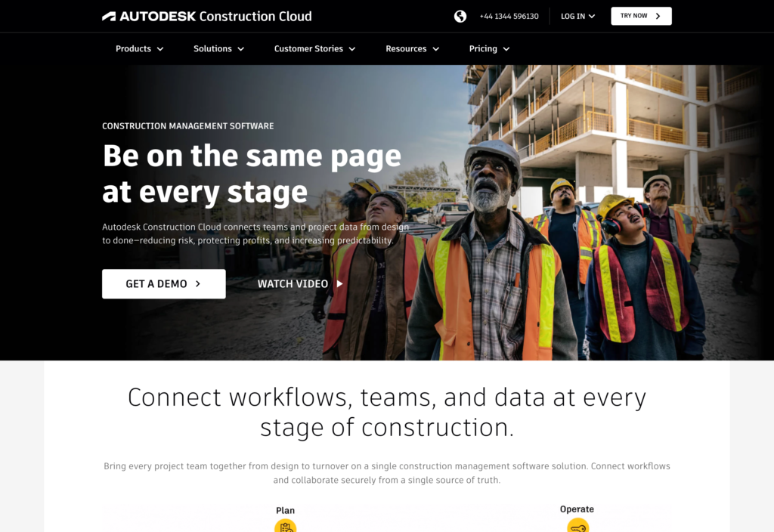Image resolution: width=774 pixels, height=532 pixels.
Task: Click the Autodesk Construction Cloud logo
Action: [x=207, y=17]
